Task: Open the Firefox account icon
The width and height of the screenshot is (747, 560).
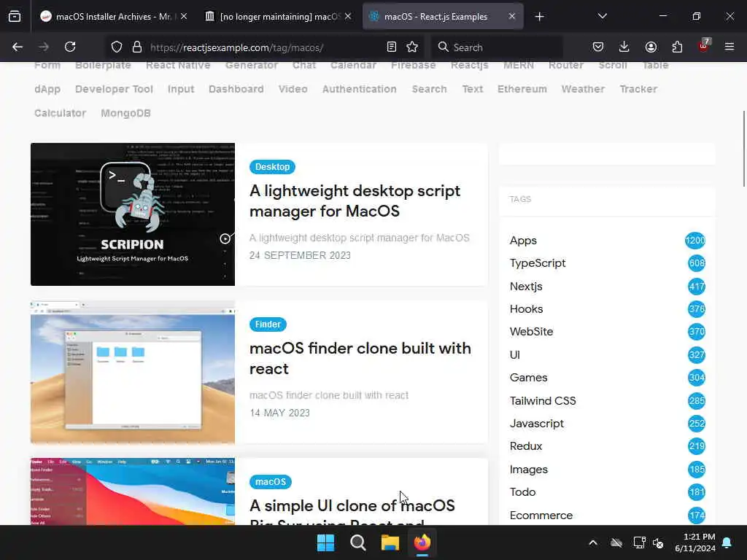Action: coord(651,47)
